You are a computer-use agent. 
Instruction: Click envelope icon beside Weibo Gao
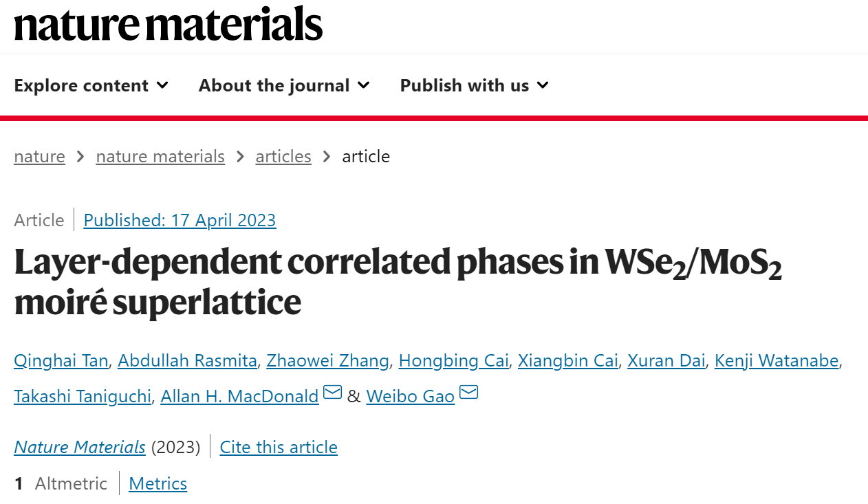[468, 393]
